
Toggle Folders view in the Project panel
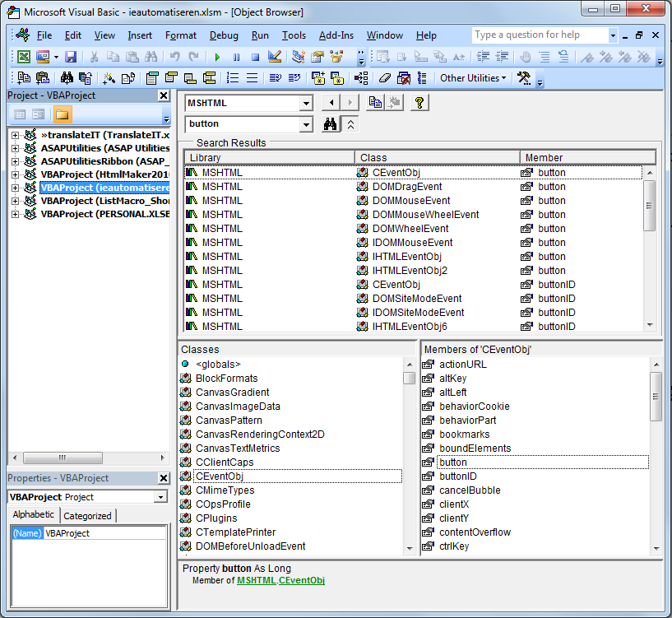tap(63, 114)
